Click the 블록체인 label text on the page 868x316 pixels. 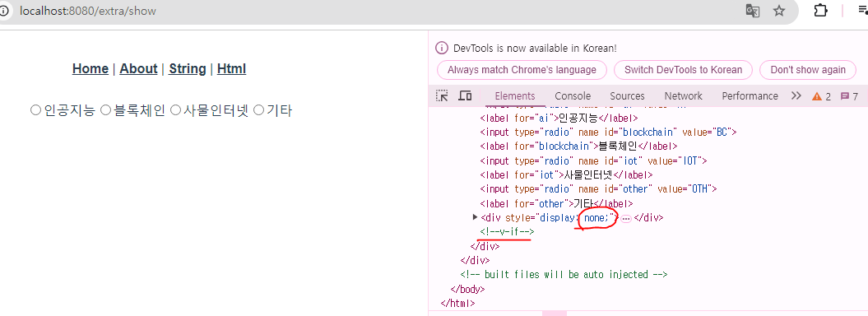pyautogui.click(x=140, y=111)
